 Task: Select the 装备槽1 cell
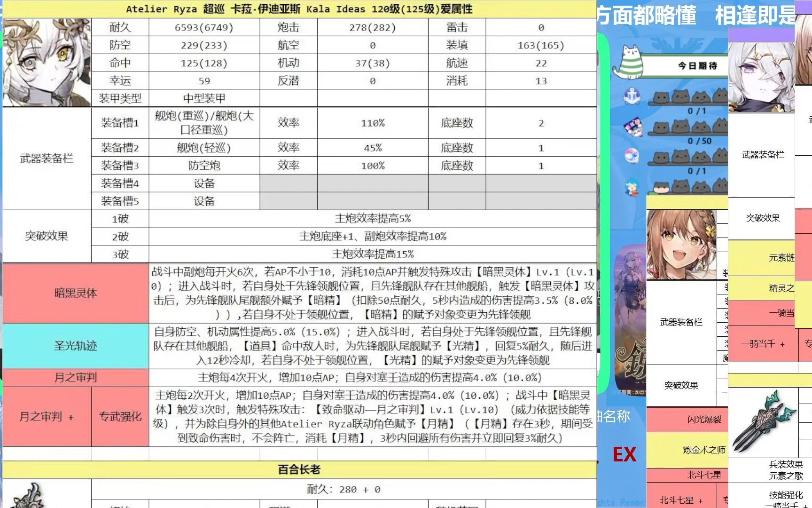120,123
